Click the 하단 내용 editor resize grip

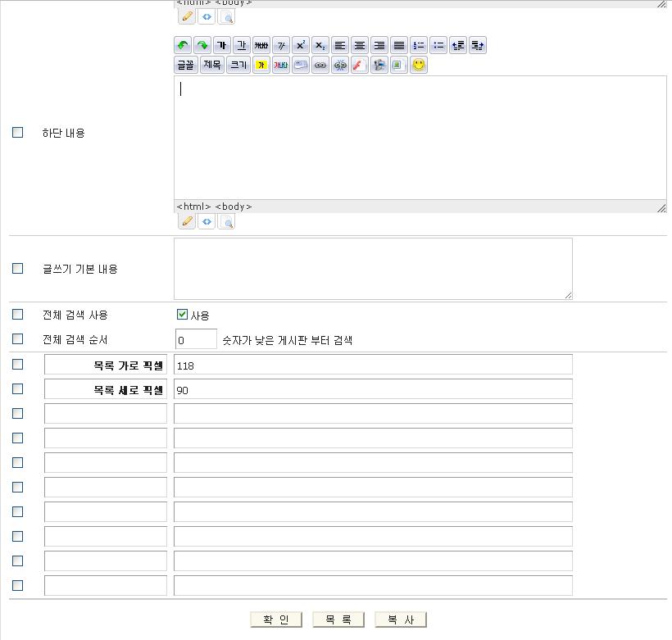[x=661, y=208]
